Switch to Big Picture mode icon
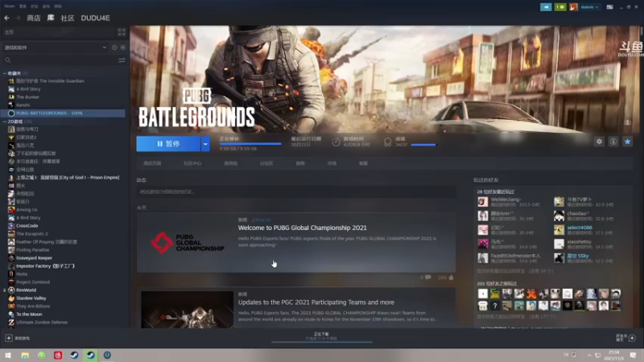This screenshot has height=362, width=644. (610, 7)
